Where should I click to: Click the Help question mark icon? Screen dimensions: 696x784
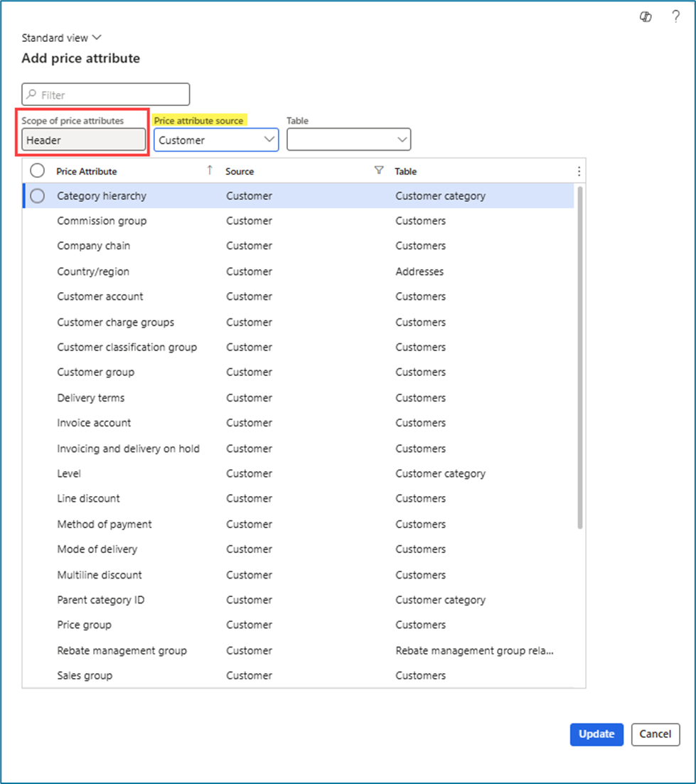click(675, 18)
